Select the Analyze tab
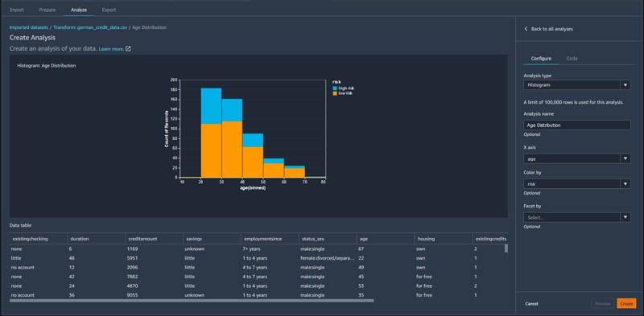The height and width of the screenshot is (316, 644). [79, 10]
